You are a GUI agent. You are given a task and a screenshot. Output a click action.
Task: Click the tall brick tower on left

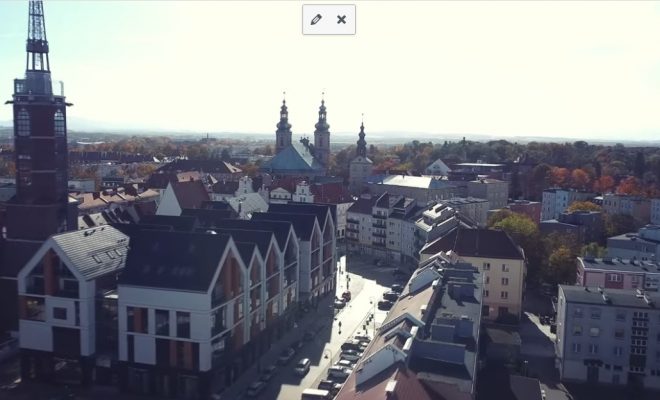pos(38,160)
